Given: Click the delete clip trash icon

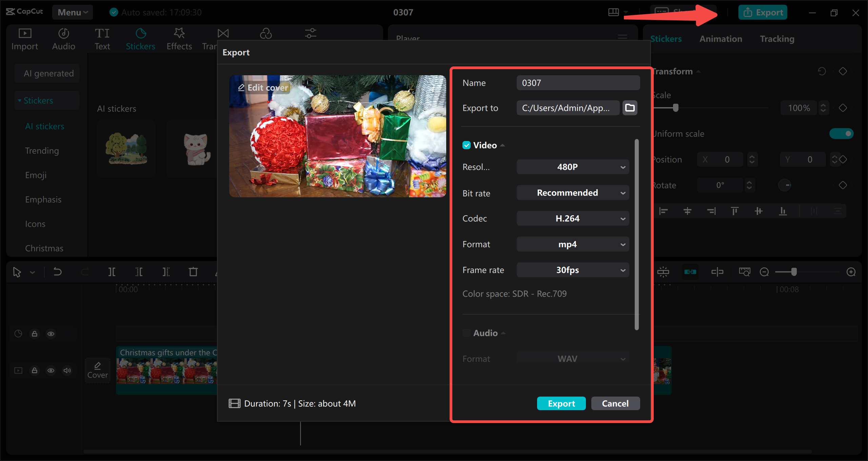Looking at the screenshot, I should (193, 272).
